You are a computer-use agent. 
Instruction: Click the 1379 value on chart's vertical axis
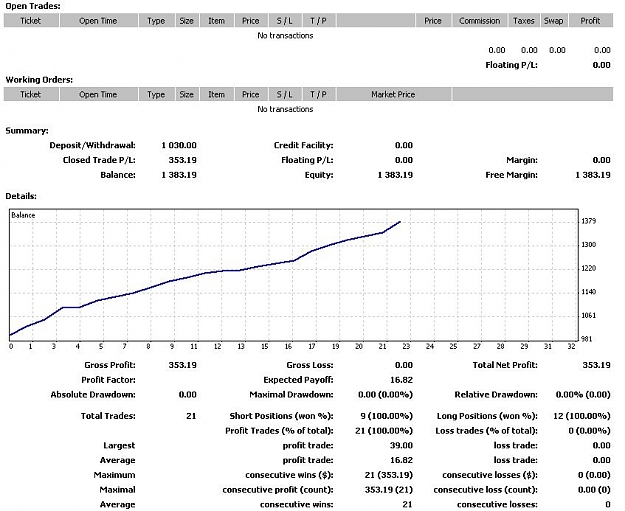[x=589, y=221]
